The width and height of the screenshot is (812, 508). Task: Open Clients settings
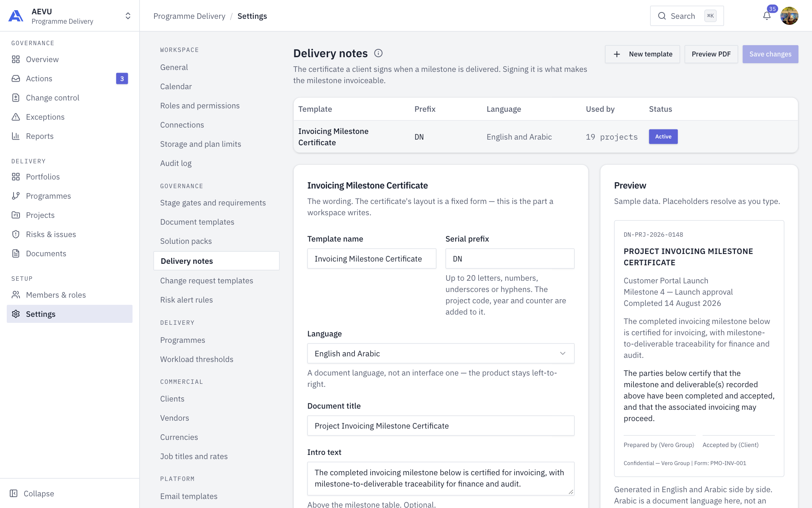172,399
